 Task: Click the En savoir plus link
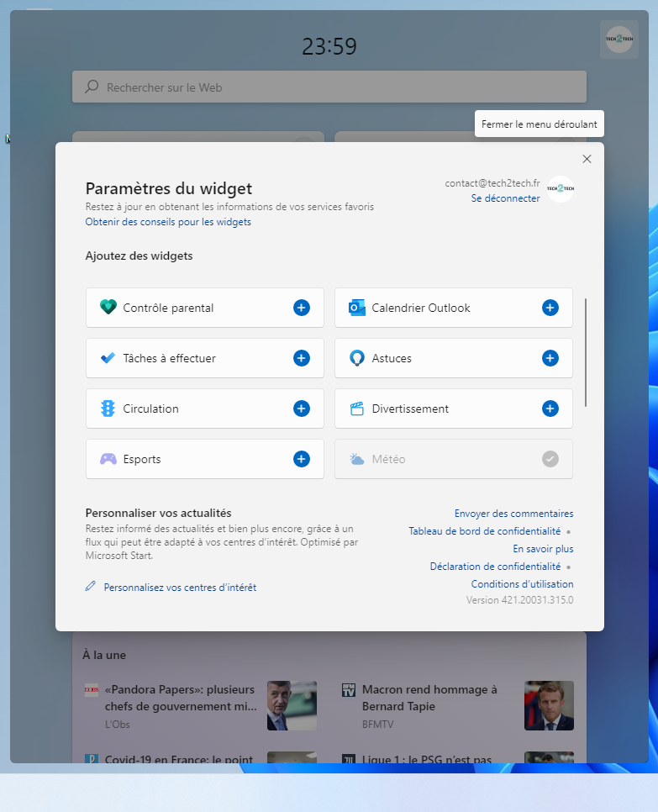543,548
